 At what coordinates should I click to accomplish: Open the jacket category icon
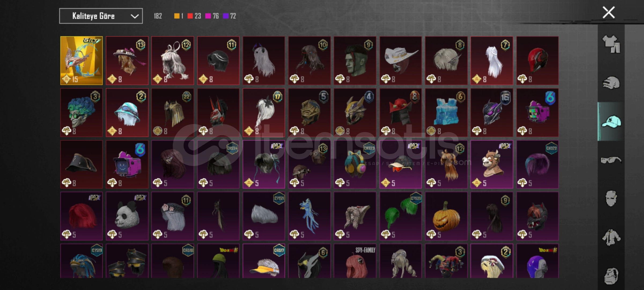pyautogui.click(x=611, y=237)
